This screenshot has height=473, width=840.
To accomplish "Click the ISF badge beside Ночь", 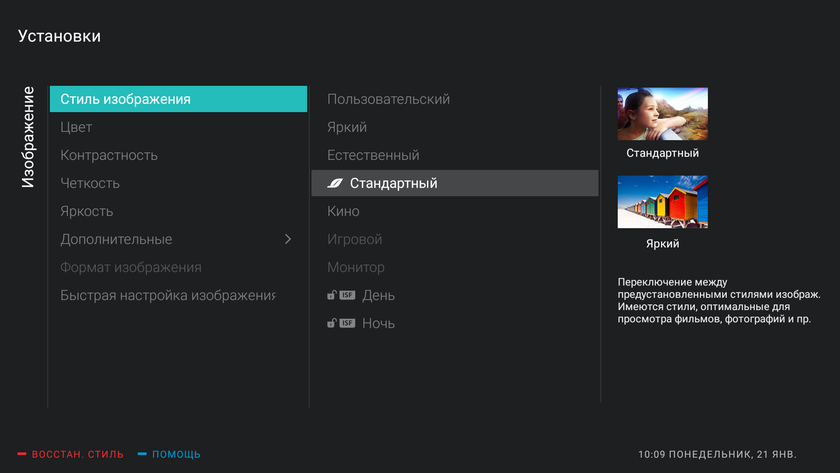I will (x=347, y=324).
